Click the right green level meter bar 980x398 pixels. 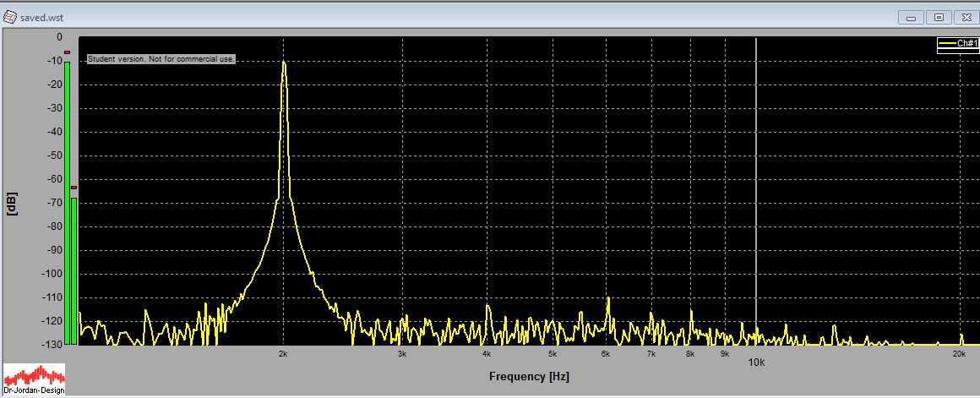click(73, 271)
